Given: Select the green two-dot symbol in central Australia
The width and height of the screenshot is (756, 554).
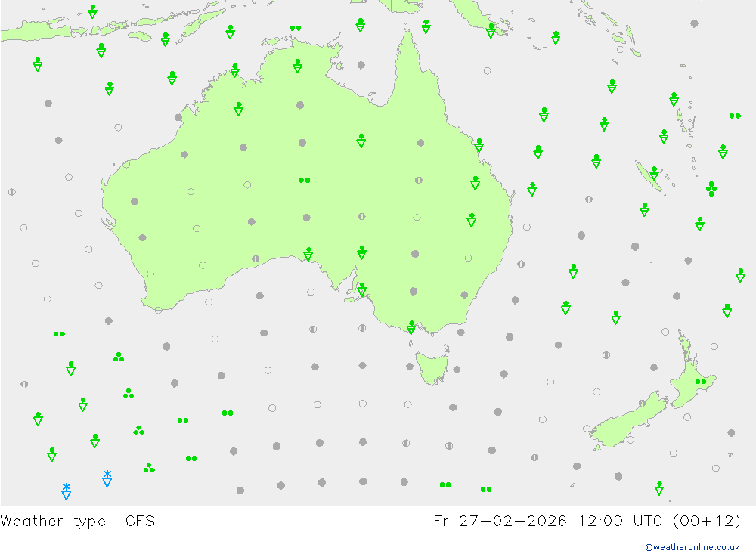Looking at the screenshot, I should pyautogui.click(x=304, y=181).
